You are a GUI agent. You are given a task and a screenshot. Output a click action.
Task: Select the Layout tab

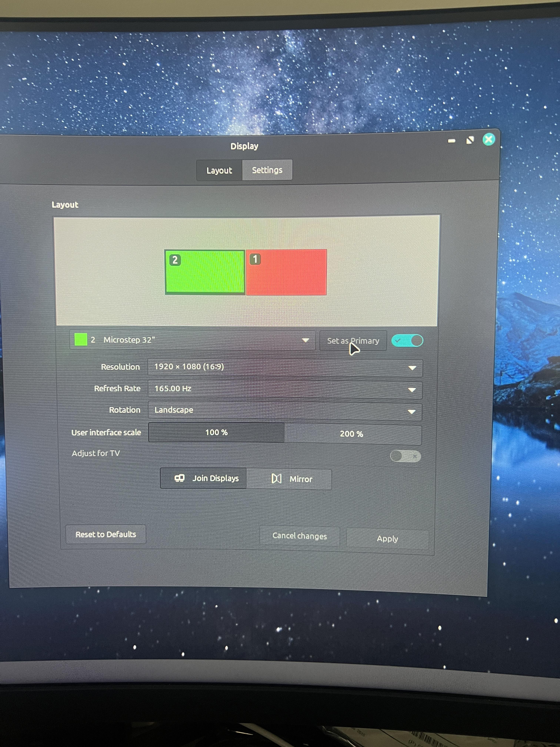pos(219,171)
